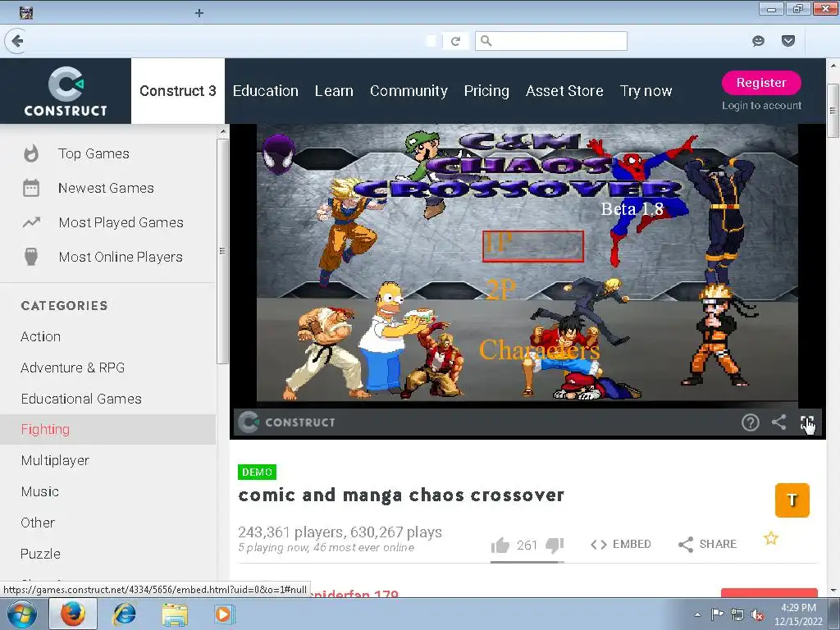The image size is (840, 630).
Task: Open a new browser tab
Action: (x=199, y=13)
